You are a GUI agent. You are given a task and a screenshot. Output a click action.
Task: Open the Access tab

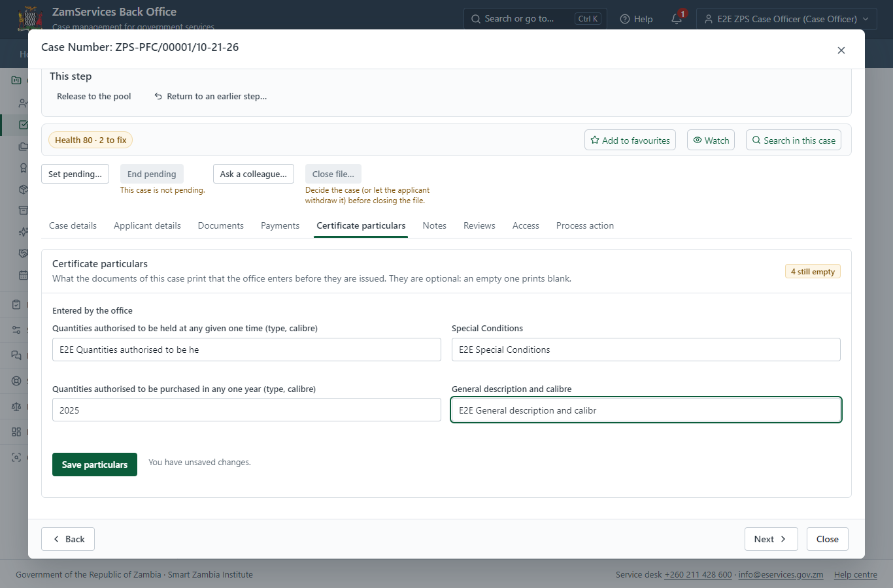point(526,225)
